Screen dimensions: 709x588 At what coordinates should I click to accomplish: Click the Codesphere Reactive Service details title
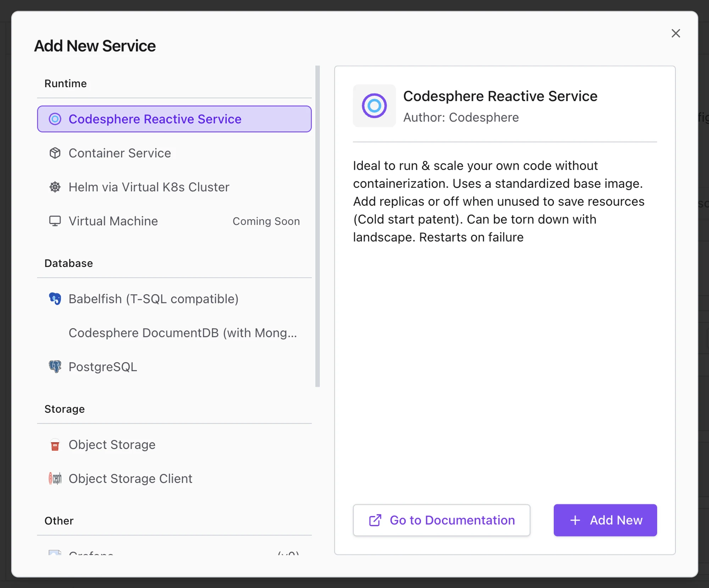coord(500,96)
